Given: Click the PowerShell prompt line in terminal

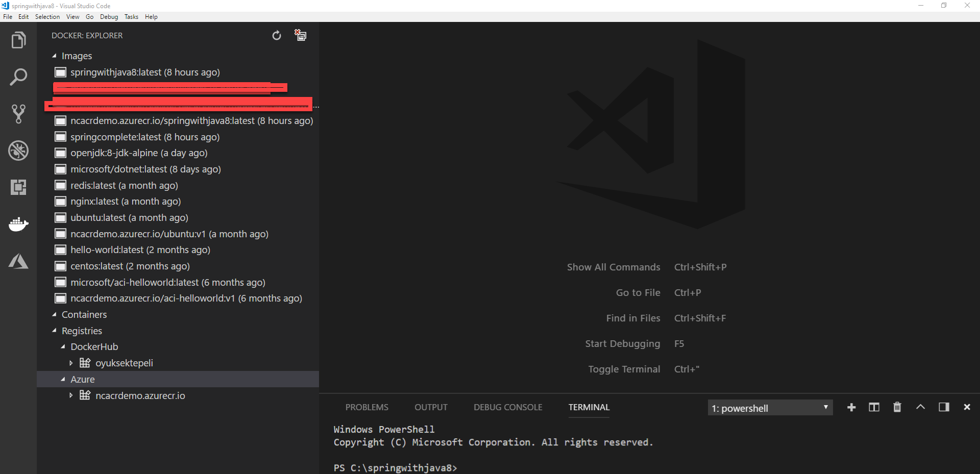Looking at the screenshot, I should pyautogui.click(x=396, y=468).
